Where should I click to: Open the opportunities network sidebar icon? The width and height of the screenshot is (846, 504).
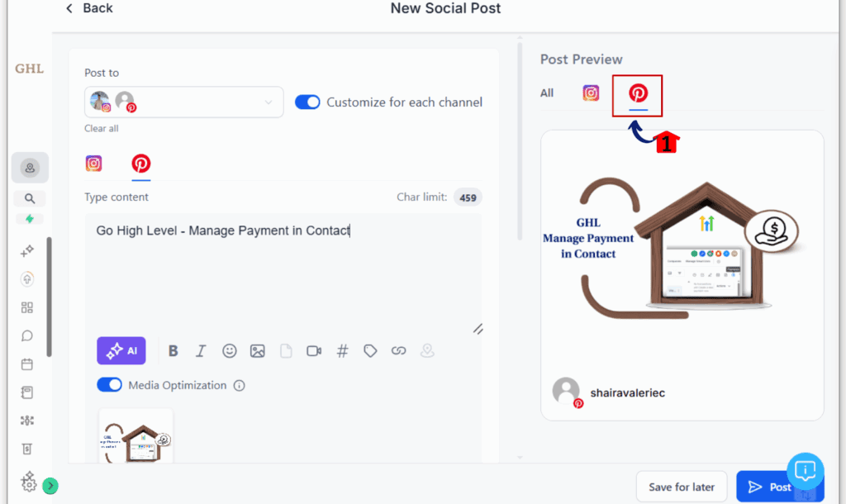27,421
